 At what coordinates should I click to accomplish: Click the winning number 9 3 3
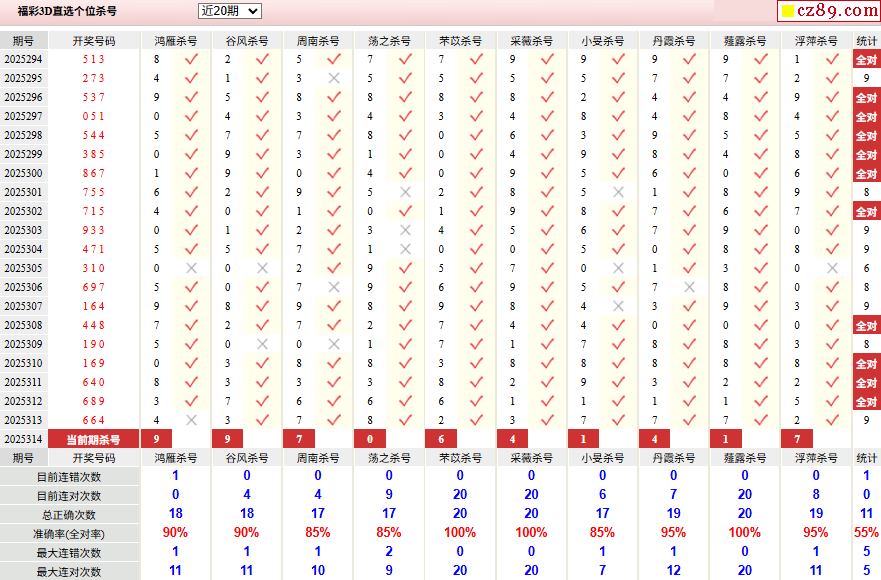point(93,230)
